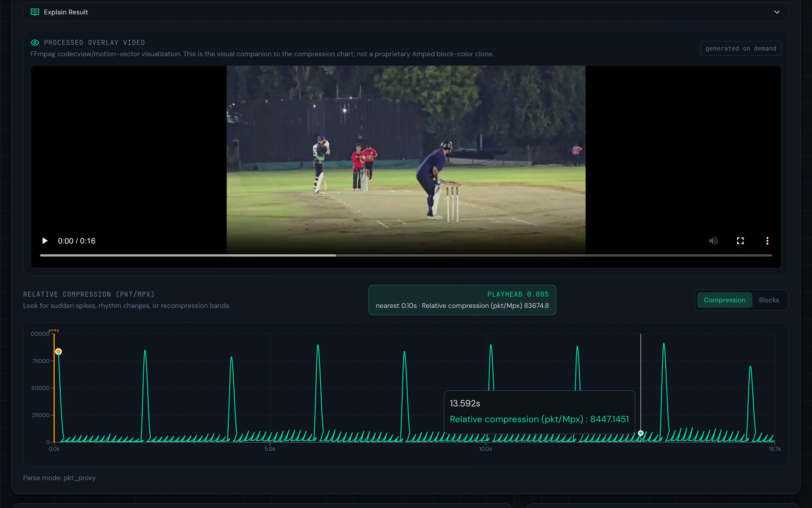Click the 25000 y-axis label
This screenshot has width=812, height=508.
[41, 415]
